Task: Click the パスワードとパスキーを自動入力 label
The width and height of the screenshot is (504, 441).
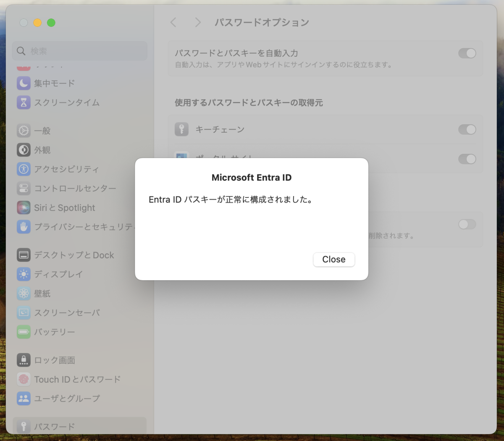Action: tap(236, 53)
